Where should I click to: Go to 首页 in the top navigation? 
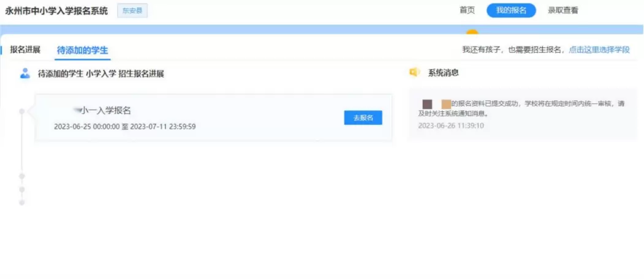point(467,10)
